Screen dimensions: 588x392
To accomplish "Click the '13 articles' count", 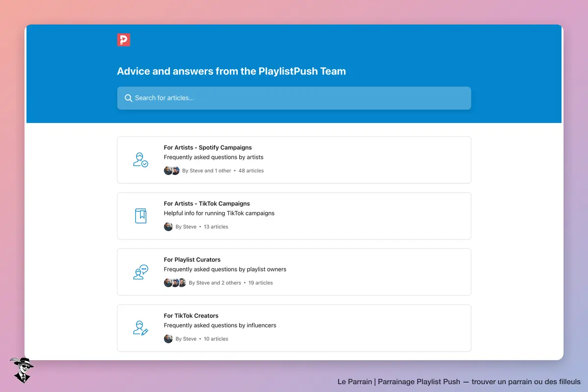I will pos(216,227).
